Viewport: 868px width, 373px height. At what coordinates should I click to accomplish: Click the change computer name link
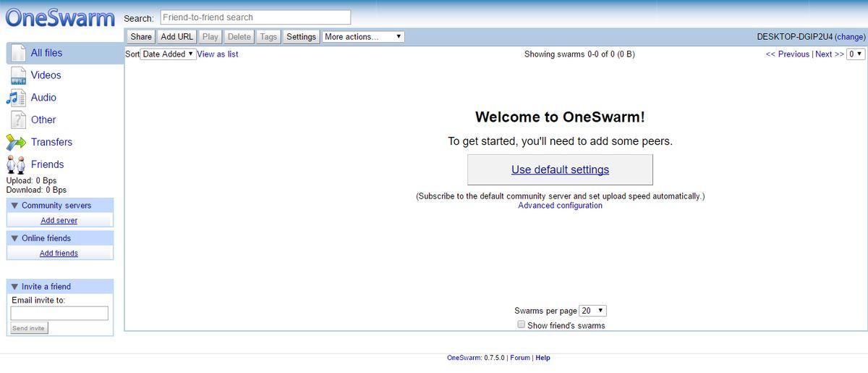click(850, 37)
